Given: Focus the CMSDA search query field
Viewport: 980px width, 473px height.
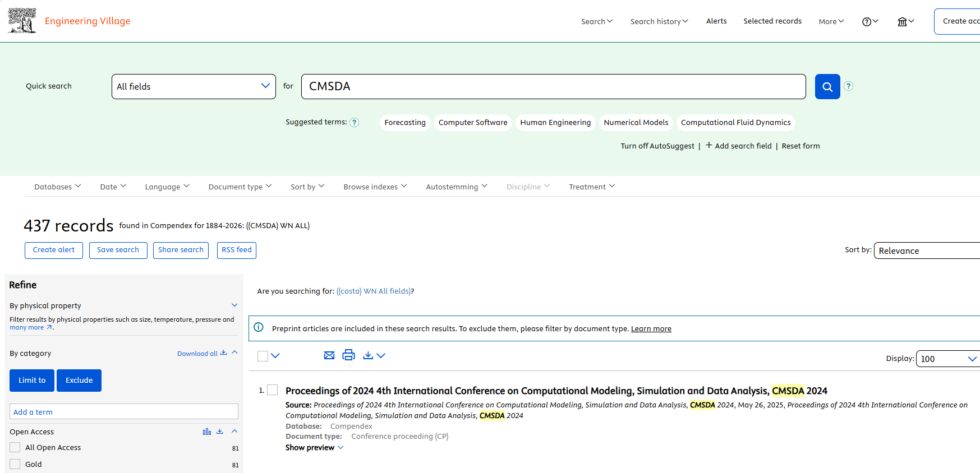Looking at the screenshot, I should 554,86.
